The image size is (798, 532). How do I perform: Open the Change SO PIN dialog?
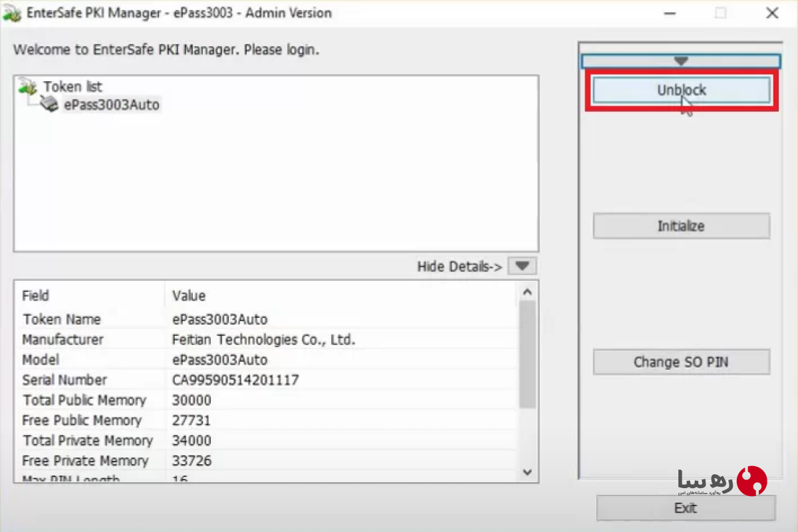[x=682, y=362]
